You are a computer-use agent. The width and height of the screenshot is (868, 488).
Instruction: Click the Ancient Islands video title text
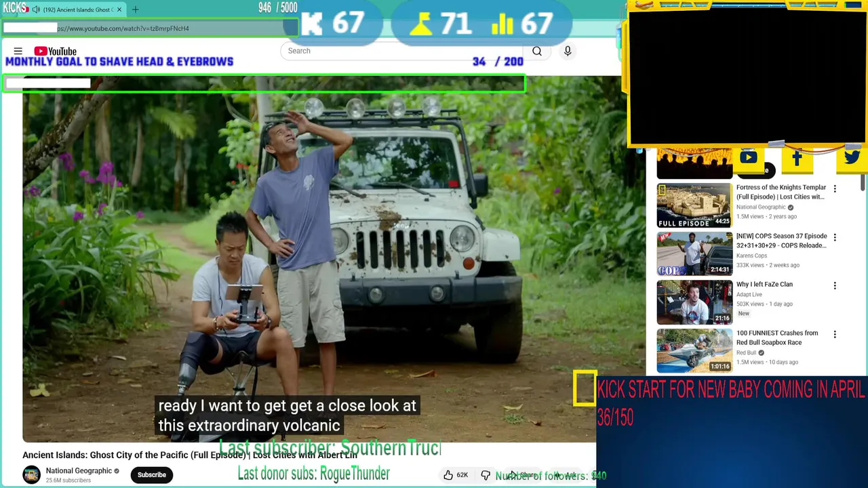click(190, 455)
